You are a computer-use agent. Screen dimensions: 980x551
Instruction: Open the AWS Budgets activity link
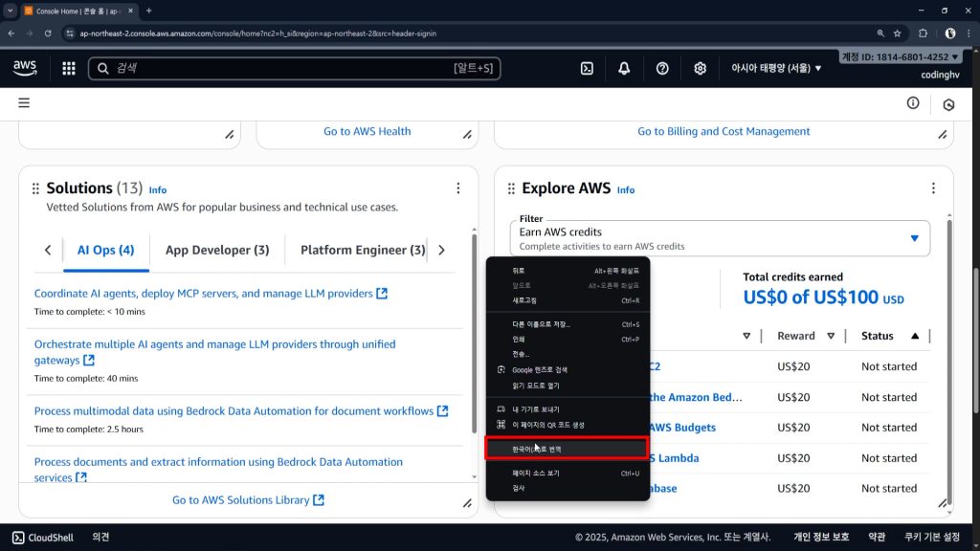(682, 428)
